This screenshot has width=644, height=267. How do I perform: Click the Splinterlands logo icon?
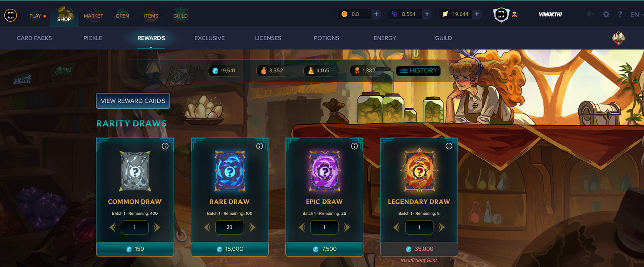pos(10,15)
